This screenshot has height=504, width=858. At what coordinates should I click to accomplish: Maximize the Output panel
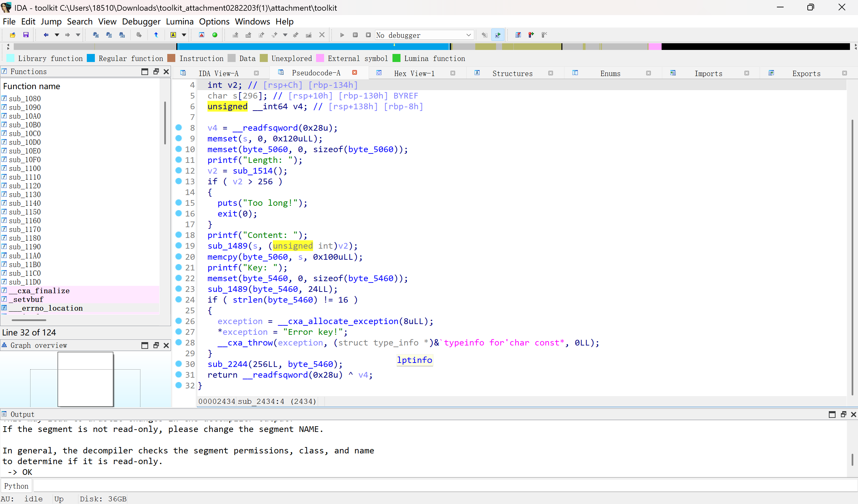(832, 415)
